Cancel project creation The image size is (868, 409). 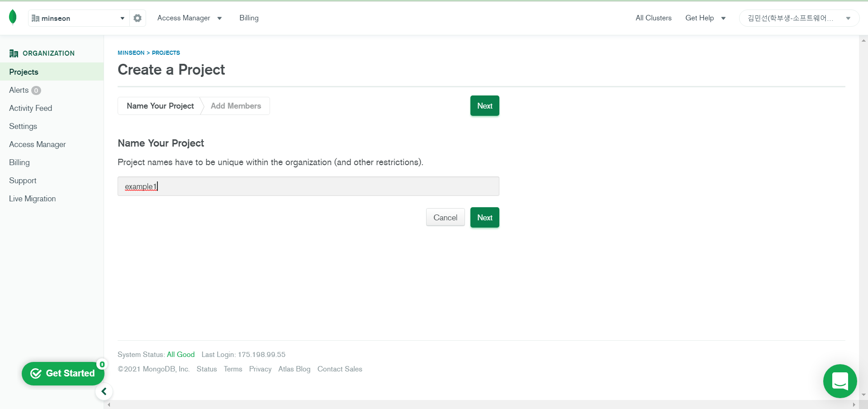pos(446,218)
